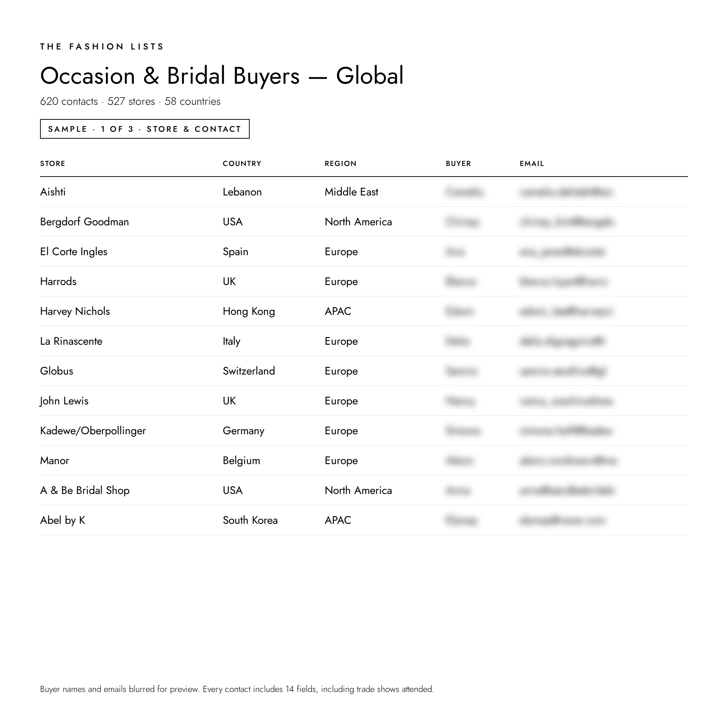Viewport: 728px width, 728px height.
Task: Select the Kadewe/Oberpollinger store cell
Action: point(93,431)
